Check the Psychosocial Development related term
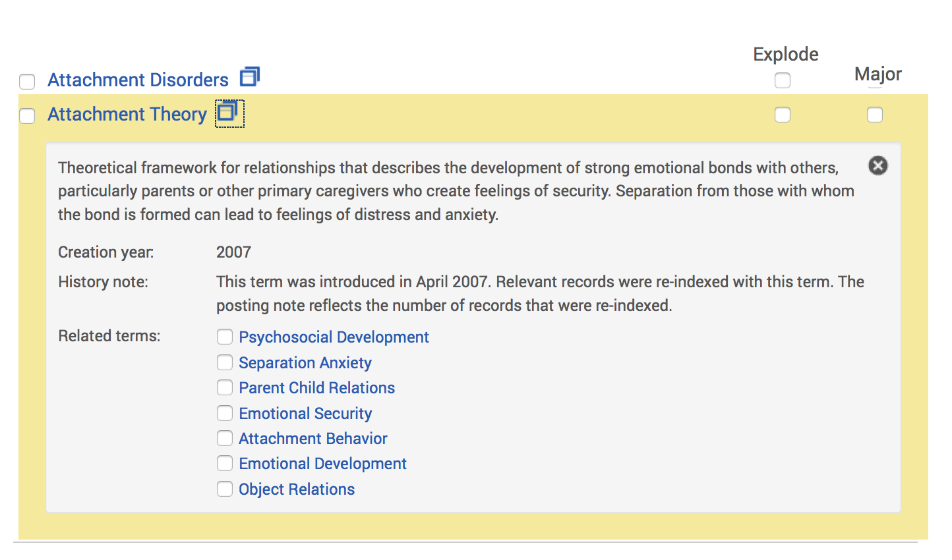This screenshot has height=560, width=952. pos(225,337)
